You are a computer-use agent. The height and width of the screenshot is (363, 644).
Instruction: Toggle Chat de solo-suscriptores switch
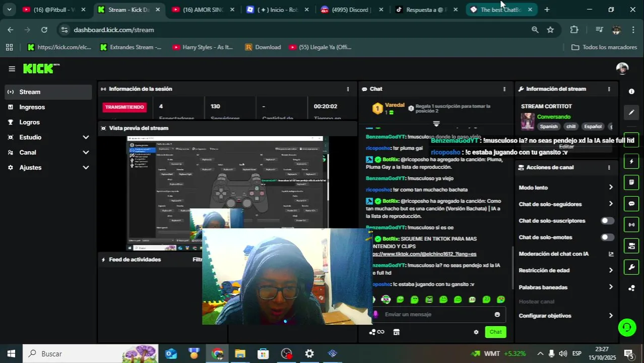click(x=608, y=221)
